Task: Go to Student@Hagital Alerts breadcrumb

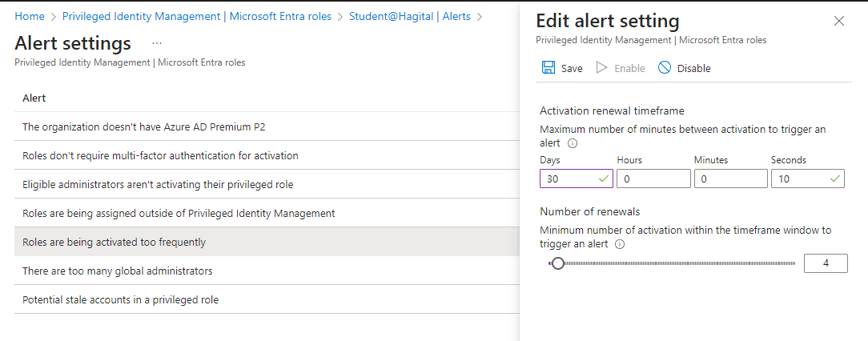Action: [x=410, y=16]
